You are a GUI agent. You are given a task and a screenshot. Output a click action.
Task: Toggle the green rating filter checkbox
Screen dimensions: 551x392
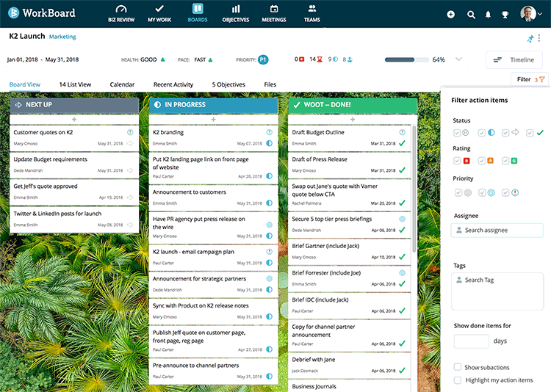click(x=505, y=161)
